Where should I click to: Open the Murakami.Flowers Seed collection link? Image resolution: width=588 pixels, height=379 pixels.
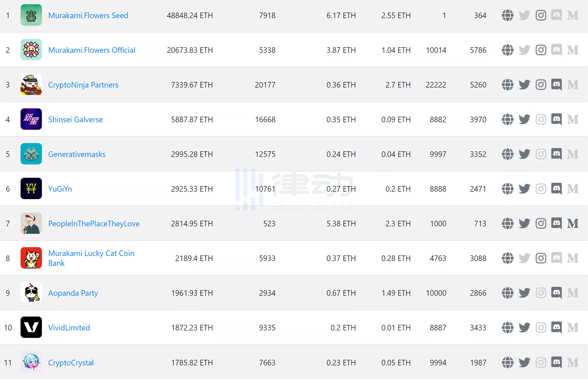pos(88,15)
